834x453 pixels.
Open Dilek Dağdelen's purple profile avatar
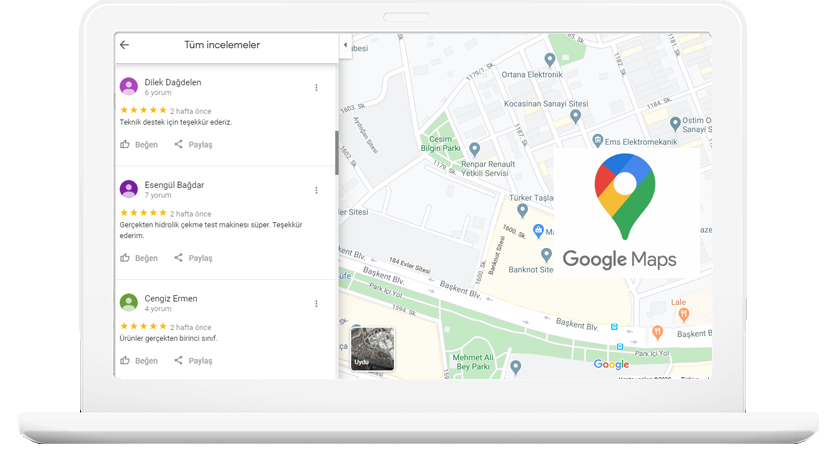click(129, 86)
